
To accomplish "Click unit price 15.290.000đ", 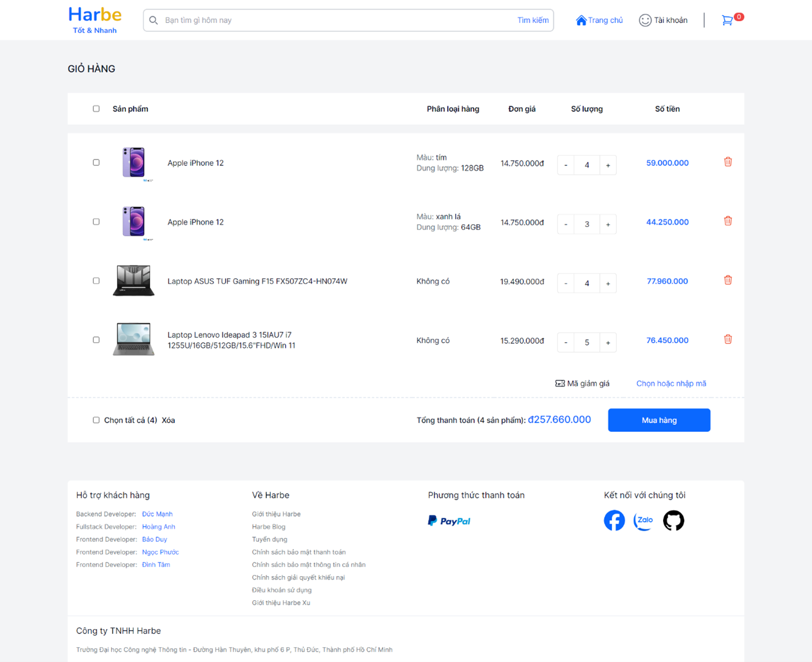I will click(522, 341).
